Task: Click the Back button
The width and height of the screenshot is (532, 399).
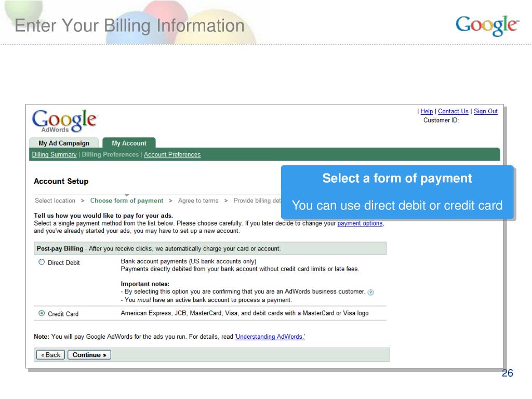Action: pos(50,354)
